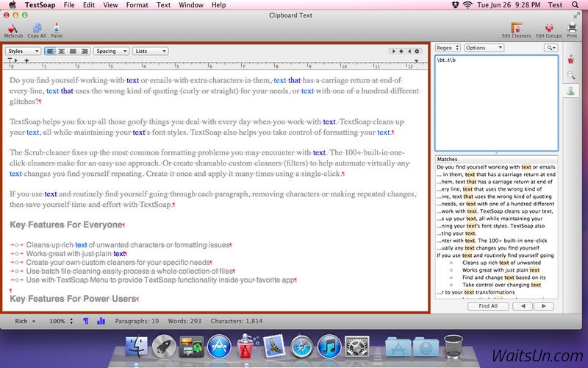This screenshot has width=588, height=368.
Task: Toggle the pilcrow invisible-characters icon in the status bar
Action: coord(86,321)
